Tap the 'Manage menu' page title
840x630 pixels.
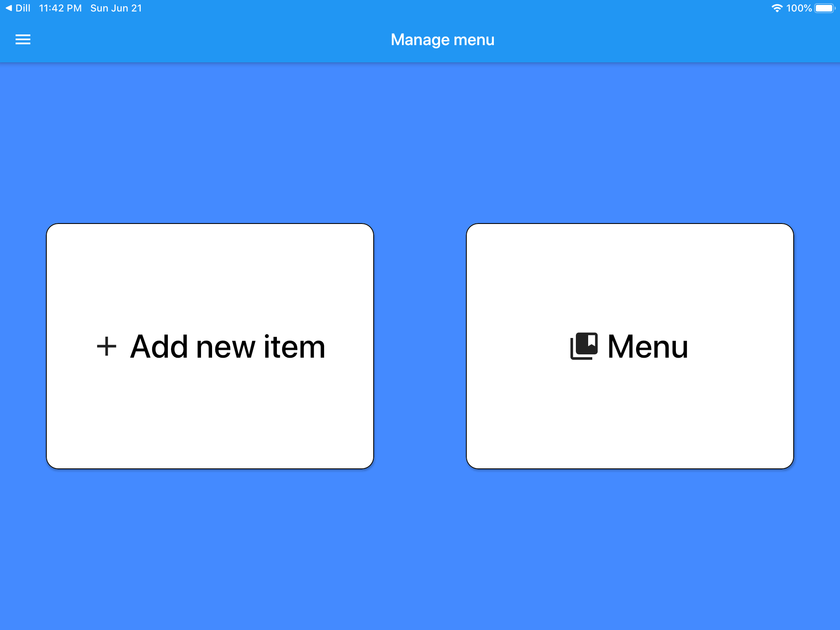[442, 40]
